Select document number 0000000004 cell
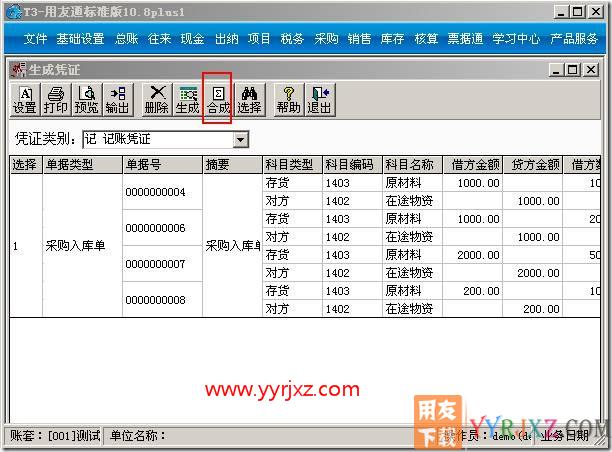The width and height of the screenshot is (612, 452). 162,192
